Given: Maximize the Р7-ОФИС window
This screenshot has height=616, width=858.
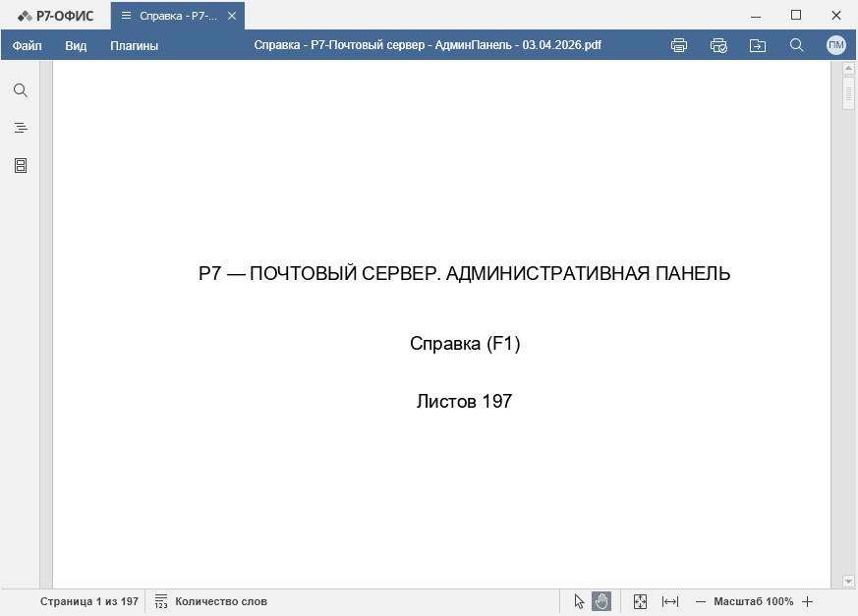Looking at the screenshot, I should tap(796, 16).
